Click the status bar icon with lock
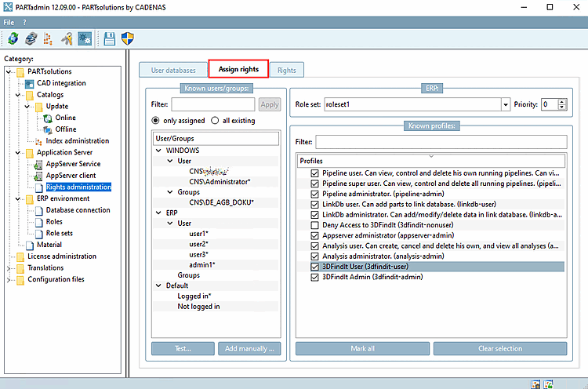 [535, 384]
